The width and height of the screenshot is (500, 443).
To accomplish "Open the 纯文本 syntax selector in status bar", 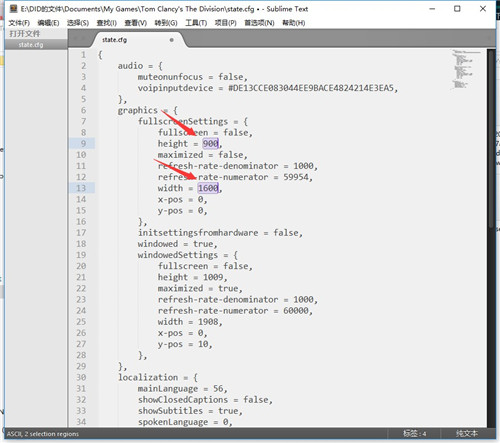I will [x=467, y=434].
